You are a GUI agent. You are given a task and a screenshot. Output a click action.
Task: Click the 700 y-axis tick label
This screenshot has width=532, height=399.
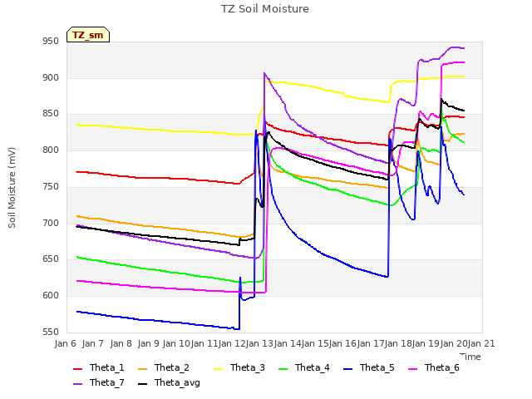[51, 224]
